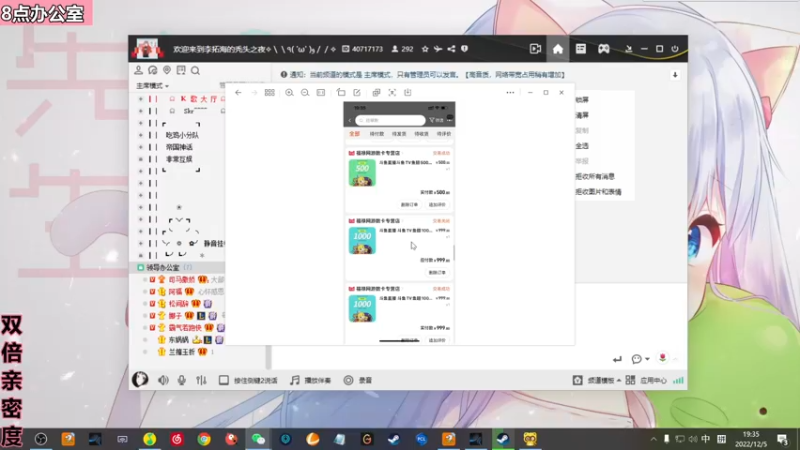Zoom out on the viewed image

305,93
